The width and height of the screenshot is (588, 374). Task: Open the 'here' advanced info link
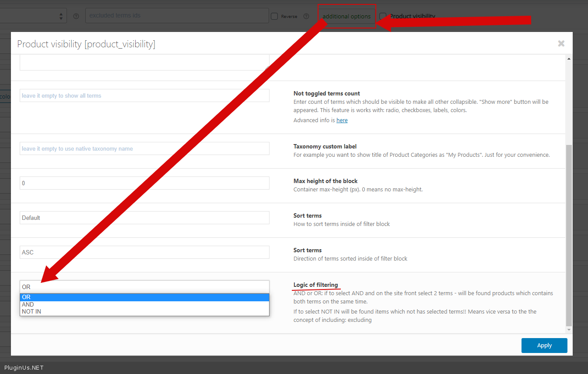coord(342,120)
